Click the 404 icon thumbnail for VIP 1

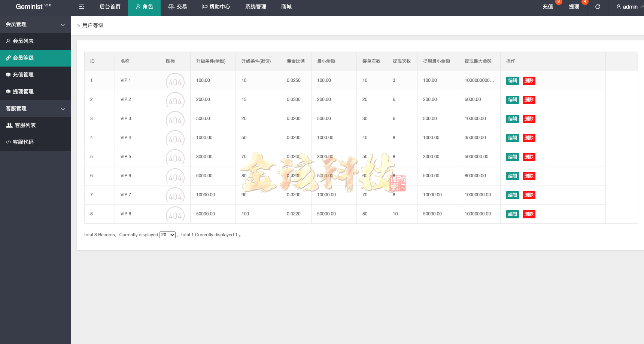(175, 80)
